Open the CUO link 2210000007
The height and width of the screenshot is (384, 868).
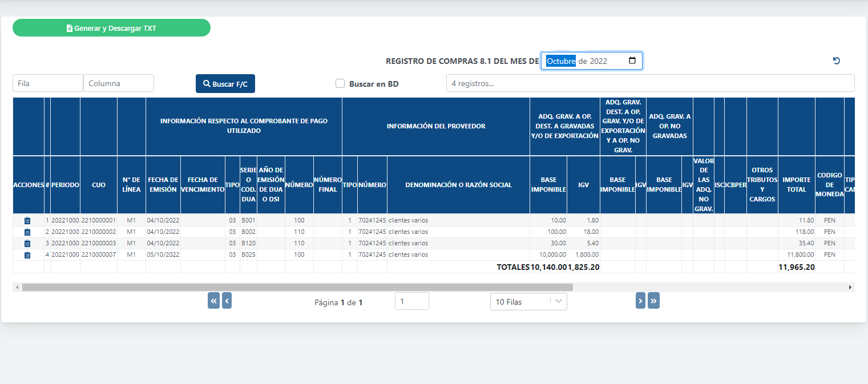click(x=98, y=255)
